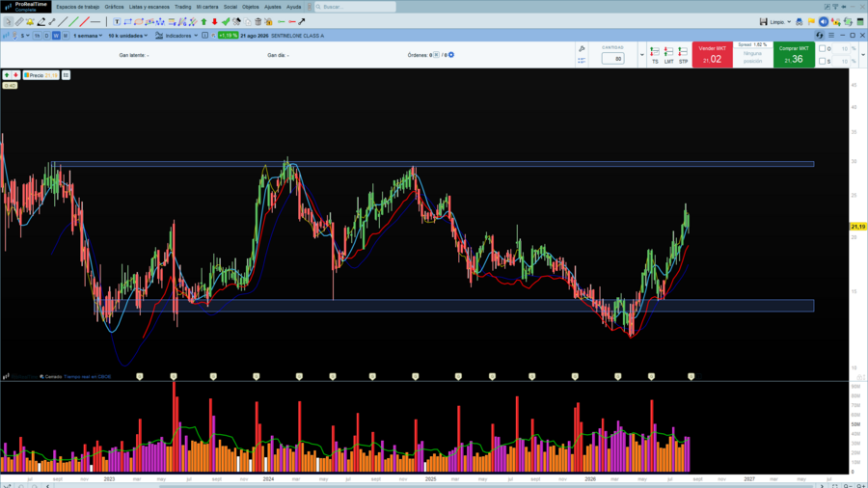The height and width of the screenshot is (488, 868).
Task: Click the Vender MKT sell button
Action: (713, 55)
